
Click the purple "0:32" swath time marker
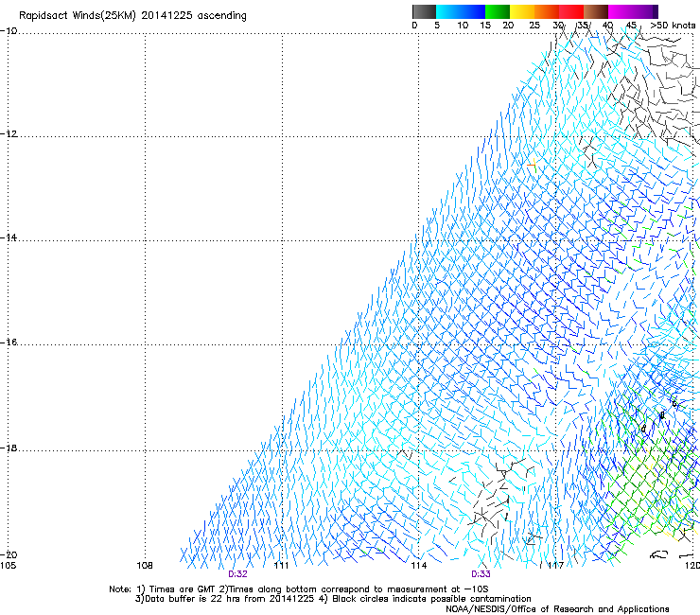[237, 574]
